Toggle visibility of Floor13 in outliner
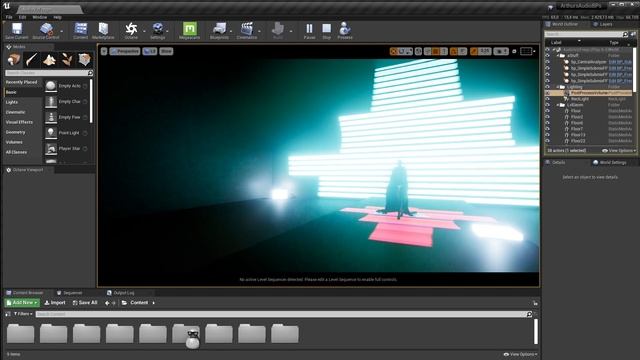This screenshot has height=360, width=640. (x=548, y=135)
